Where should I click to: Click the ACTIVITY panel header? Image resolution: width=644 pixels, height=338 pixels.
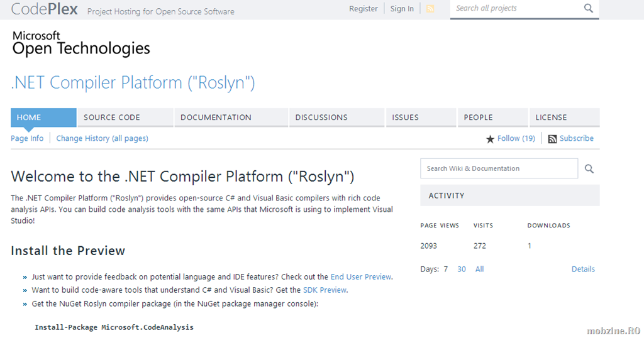coord(509,195)
